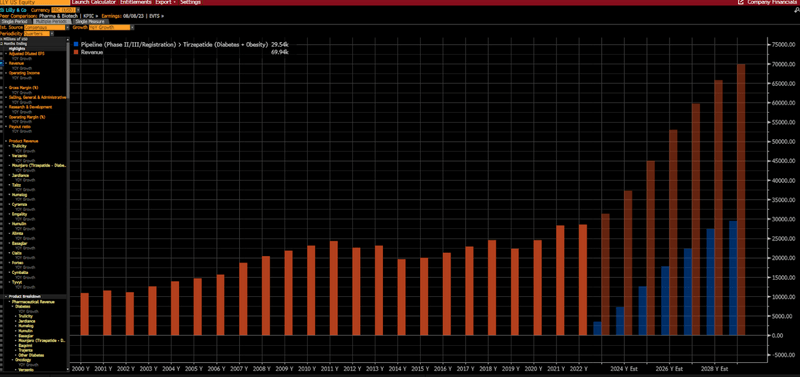Open the Company Financials link icon
The width and height of the screenshot is (800, 377).
pyautogui.click(x=740, y=2)
